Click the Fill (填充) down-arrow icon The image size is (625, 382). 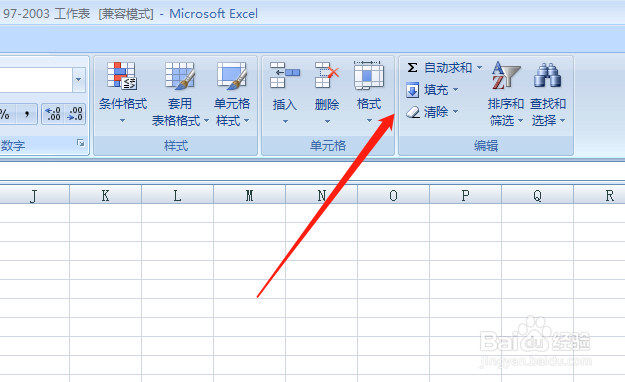point(413,90)
